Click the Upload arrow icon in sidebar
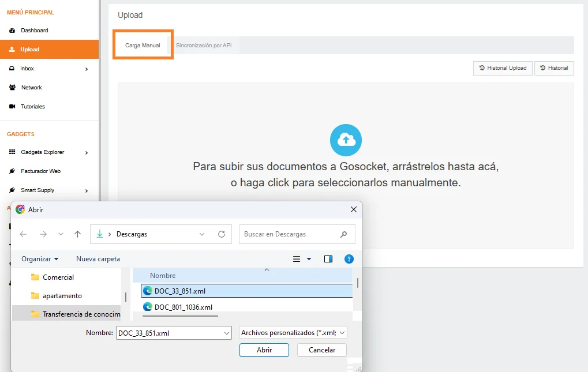Viewport: 588px width, 372px height. pos(12,49)
